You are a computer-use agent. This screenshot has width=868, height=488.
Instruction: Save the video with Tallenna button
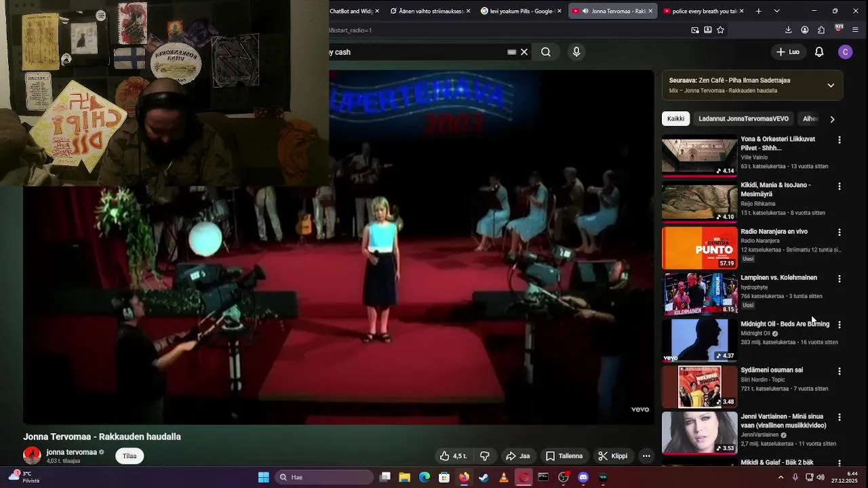point(564,456)
